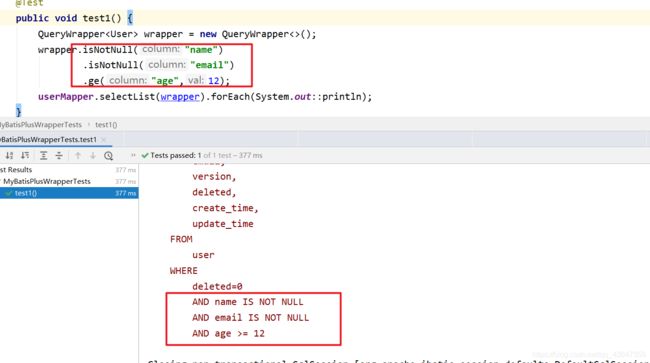
Task: Collapse all test result nodes
Action: (59, 155)
